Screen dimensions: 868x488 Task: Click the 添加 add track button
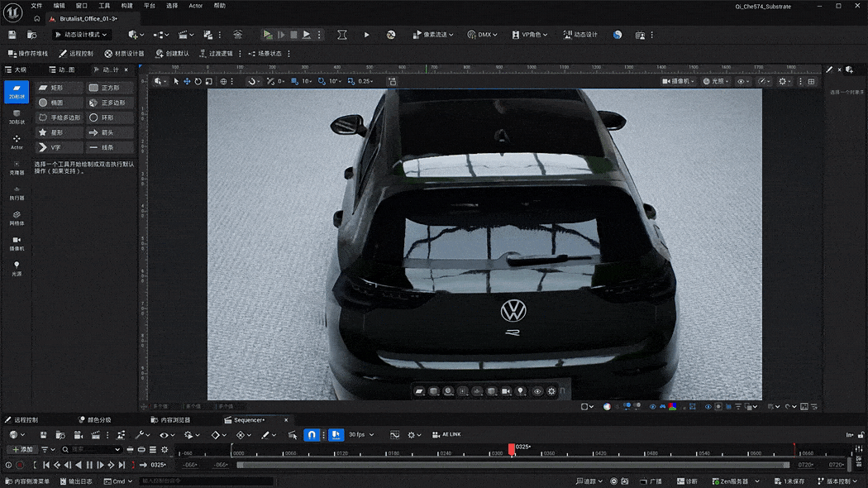22,449
